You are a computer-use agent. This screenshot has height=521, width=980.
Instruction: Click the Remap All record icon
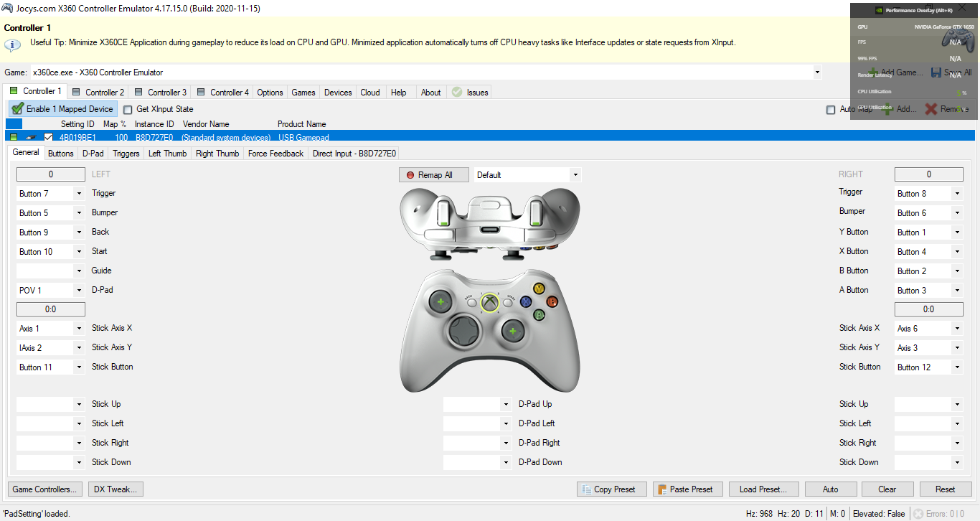pyautogui.click(x=410, y=175)
